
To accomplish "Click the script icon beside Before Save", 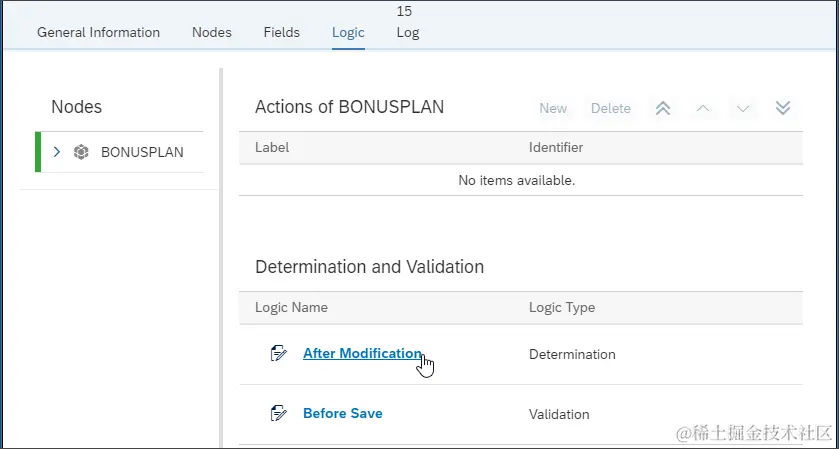I will 279,413.
